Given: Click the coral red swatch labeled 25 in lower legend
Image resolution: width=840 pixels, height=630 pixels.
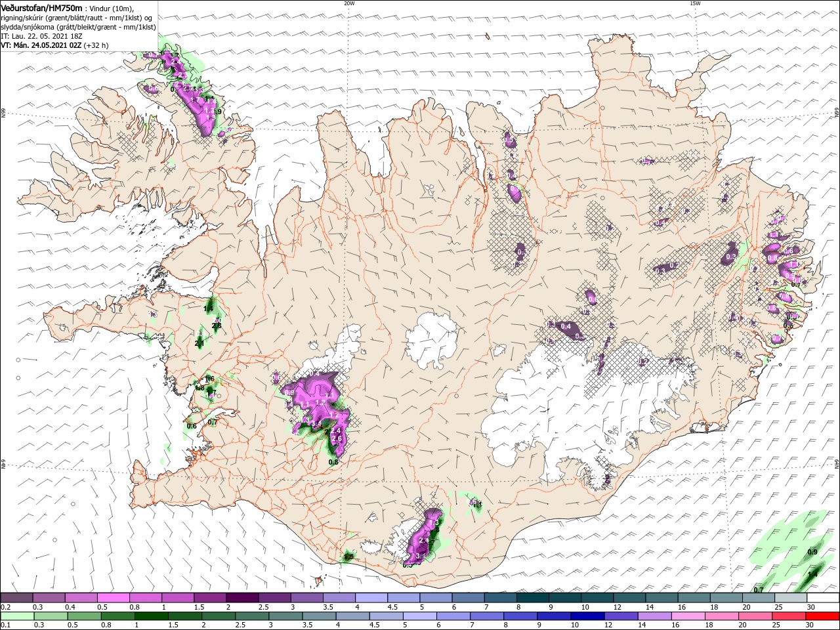Looking at the screenshot, I should [x=789, y=616].
